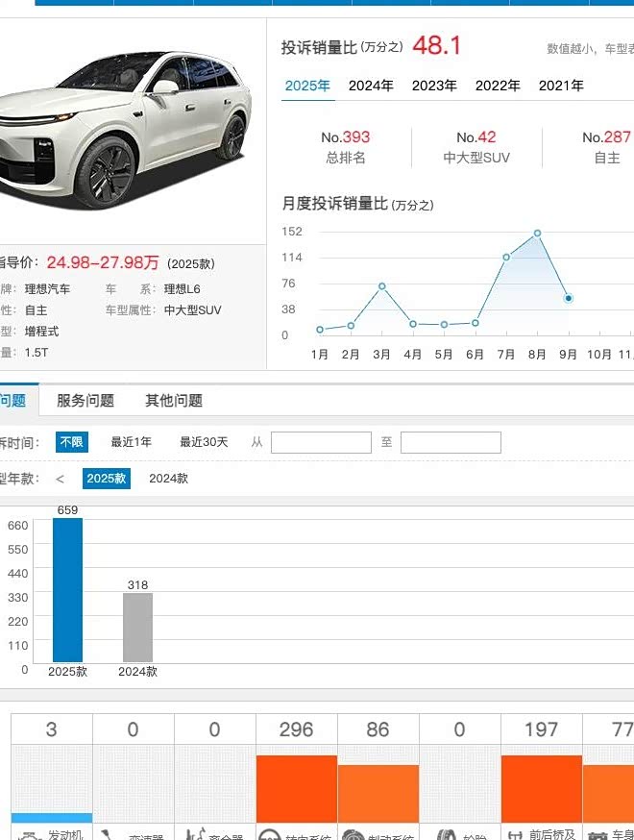Click the end date input field after 至
Viewport: 634px width, 840px height.
[x=451, y=442]
